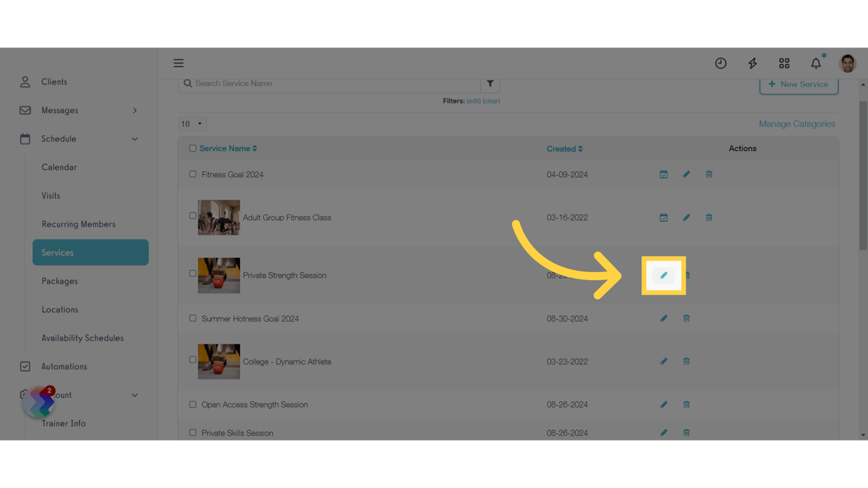Edit Open Access Strength Session service
868x488 pixels.
(x=663, y=405)
